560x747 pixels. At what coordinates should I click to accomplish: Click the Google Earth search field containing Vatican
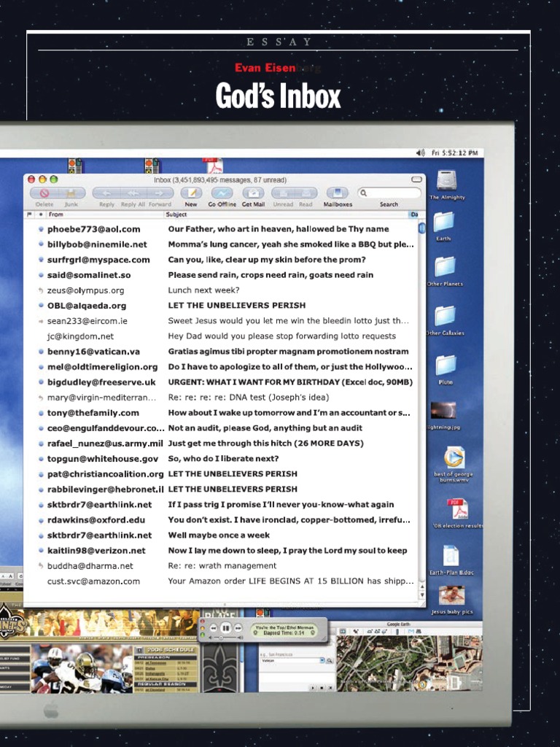(290, 661)
